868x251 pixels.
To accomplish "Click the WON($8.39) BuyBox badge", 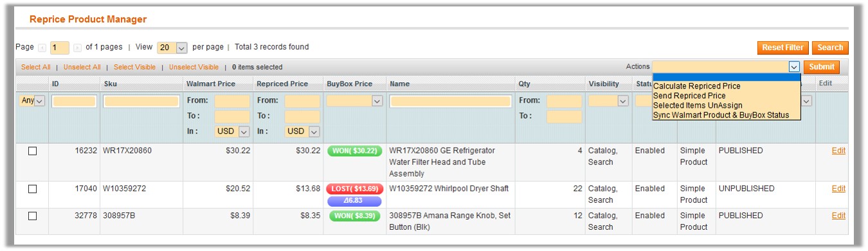I will pos(355,216).
